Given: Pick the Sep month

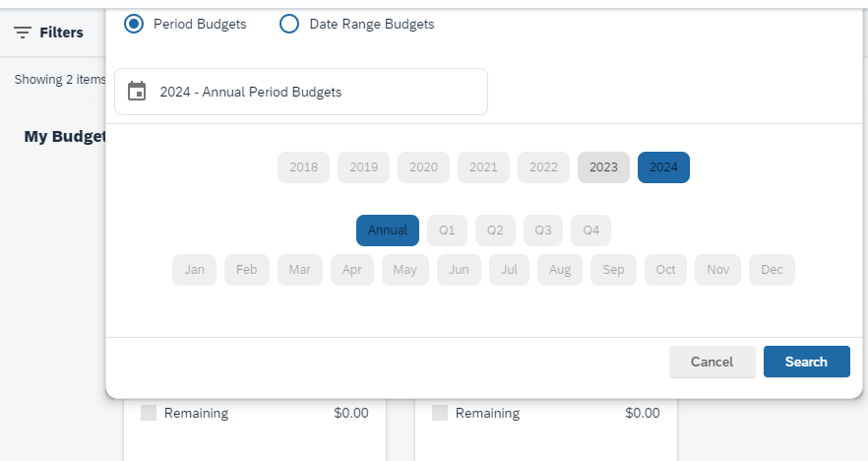Looking at the screenshot, I should [613, 270].
